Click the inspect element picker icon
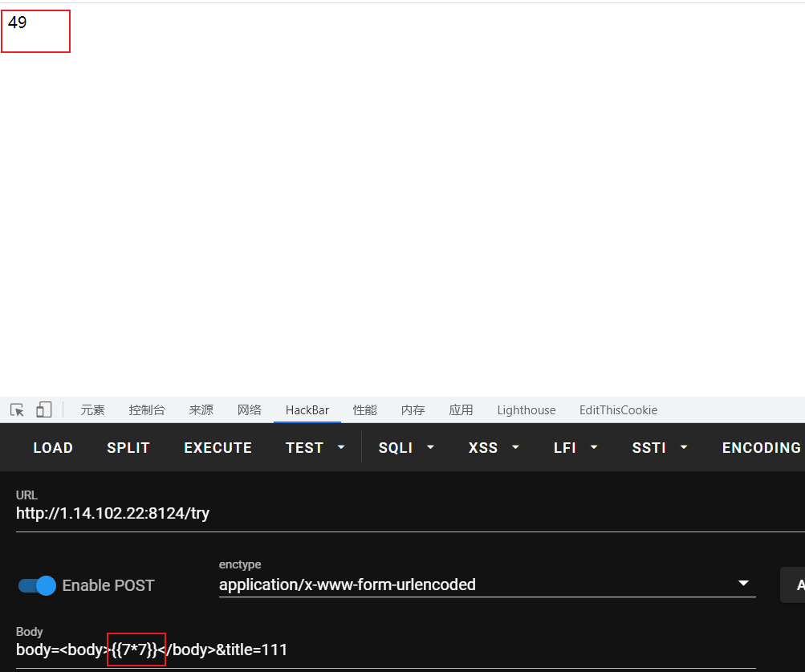Image resolution: width=805 pixels, height=672 pixels. 17,409
